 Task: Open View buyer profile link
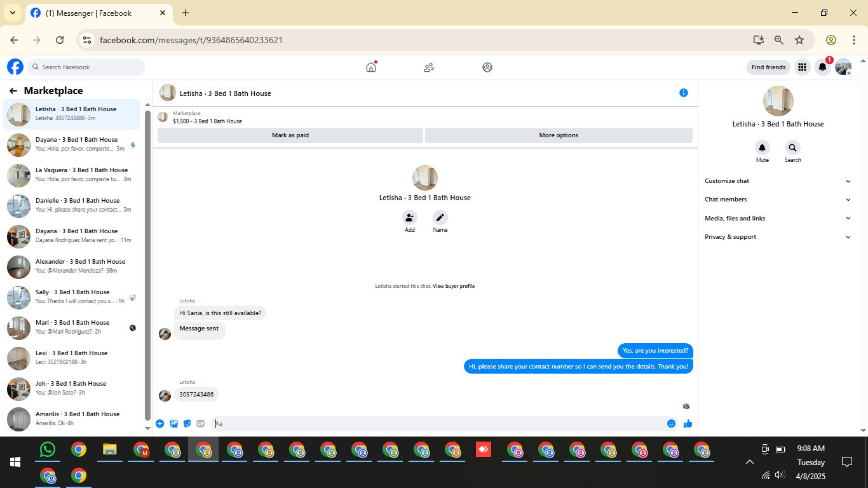(x=454, y=286)
